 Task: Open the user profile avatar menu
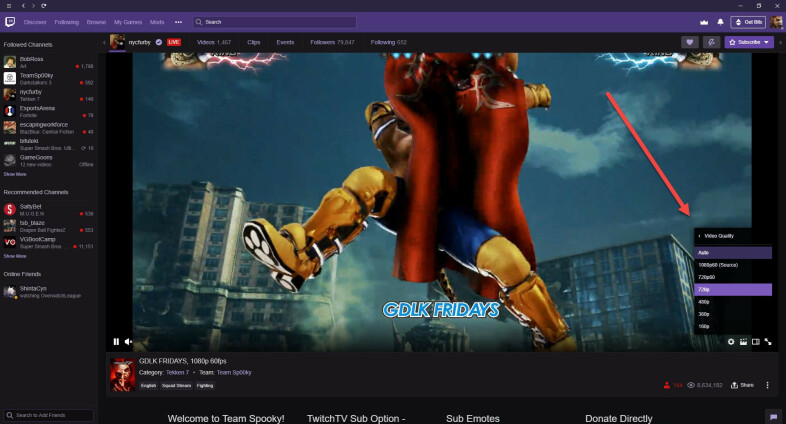coord(776,22)
